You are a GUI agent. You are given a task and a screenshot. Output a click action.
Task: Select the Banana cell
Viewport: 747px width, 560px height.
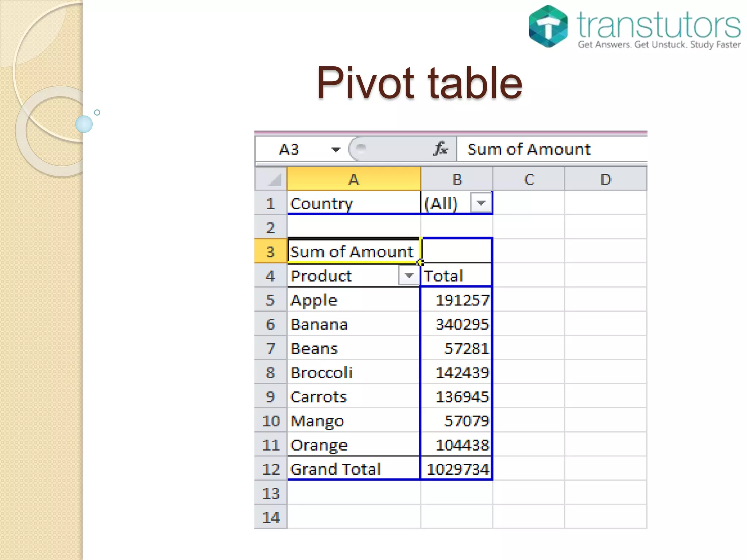coord(319,324)
